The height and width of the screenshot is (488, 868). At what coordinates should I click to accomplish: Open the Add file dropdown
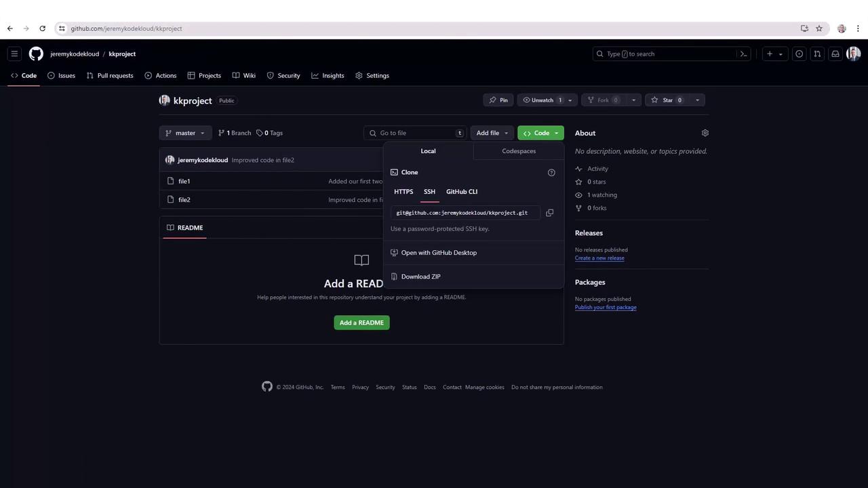492,134
